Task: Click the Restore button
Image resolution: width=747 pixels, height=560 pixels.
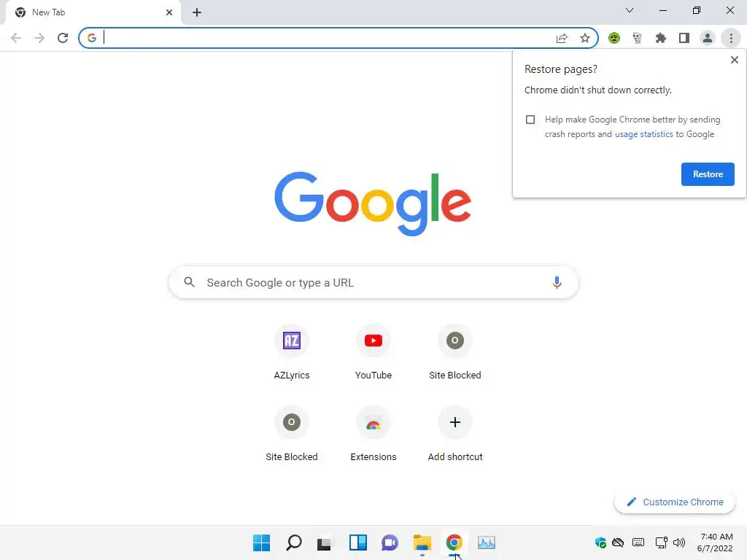Action: pos(708,174)
